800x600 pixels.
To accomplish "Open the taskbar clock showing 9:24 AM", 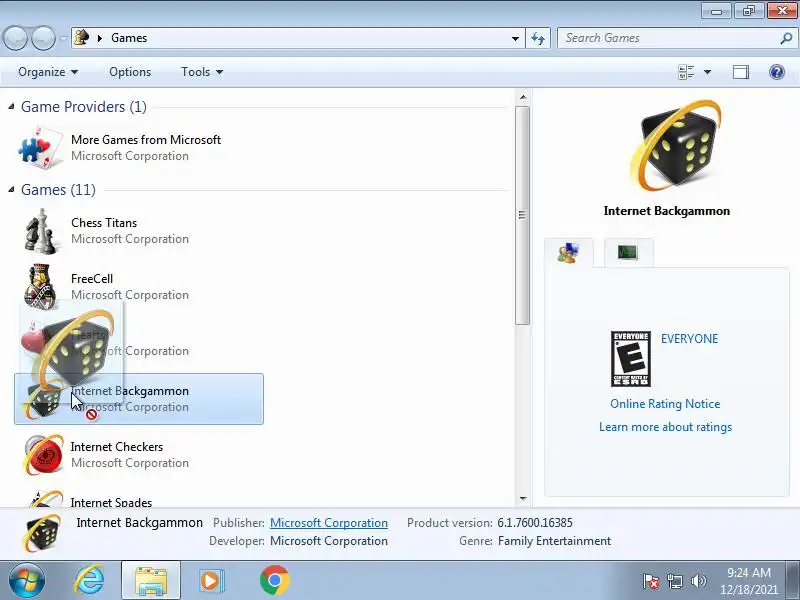I will (748, 581).
